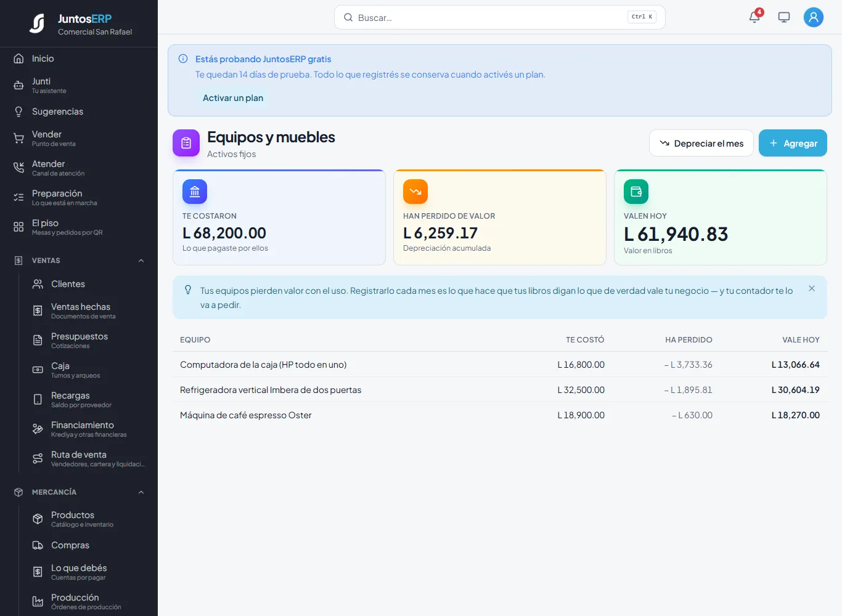Viewport: 842px width, 616px height.
Task: Open Ruta de venta menu item
Action: [x=88, y=458]
